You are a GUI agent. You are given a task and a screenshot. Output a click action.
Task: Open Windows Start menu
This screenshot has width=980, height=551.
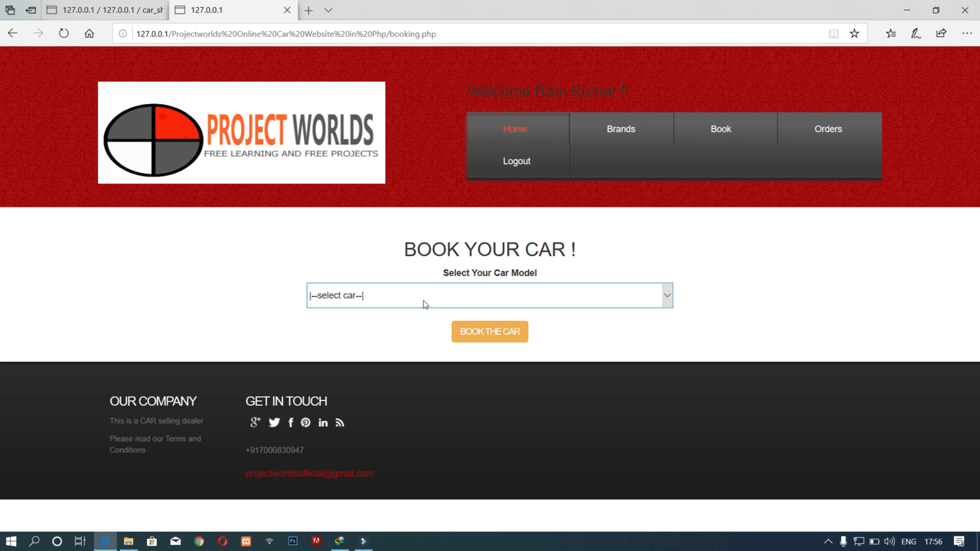click(11, 541)
